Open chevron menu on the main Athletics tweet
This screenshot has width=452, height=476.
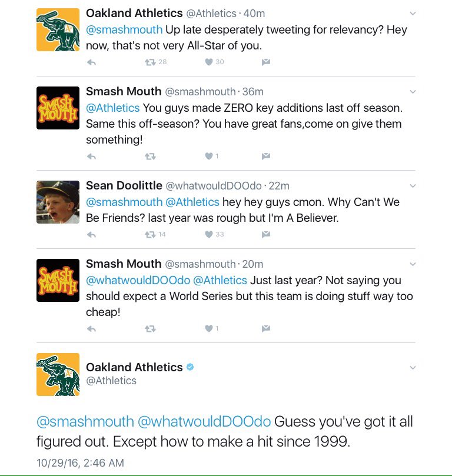413,368
